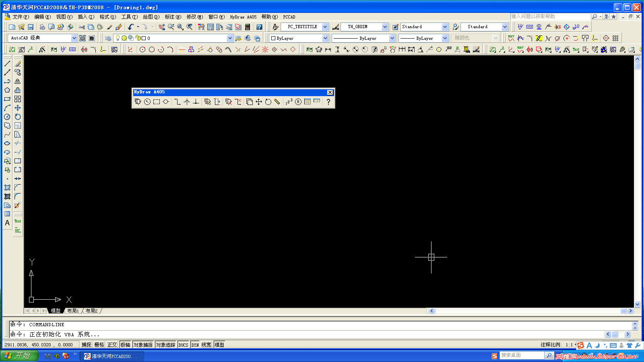Toggle 极轴 polar tracking
644x362 pixels.
tap(126, 345)
